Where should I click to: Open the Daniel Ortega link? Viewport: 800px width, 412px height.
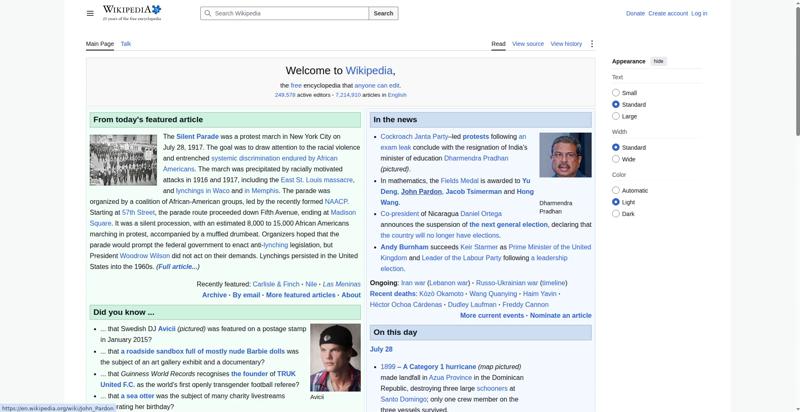481,214
